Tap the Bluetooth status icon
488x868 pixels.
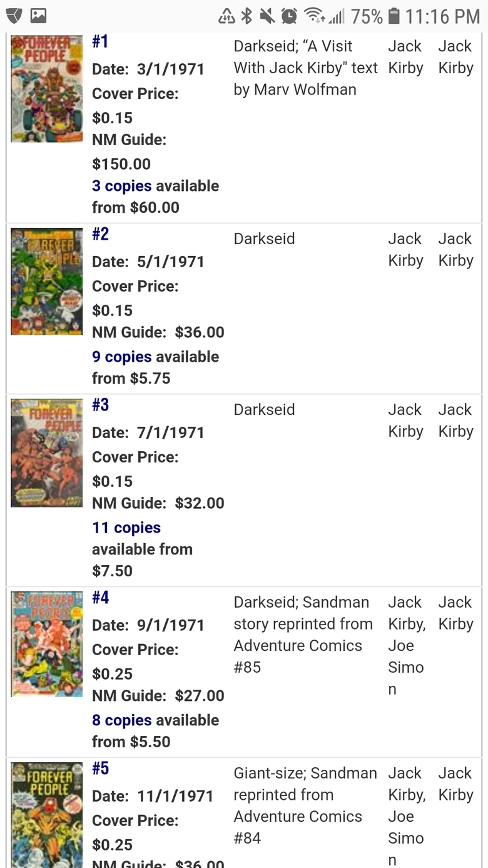click(247, 16)
